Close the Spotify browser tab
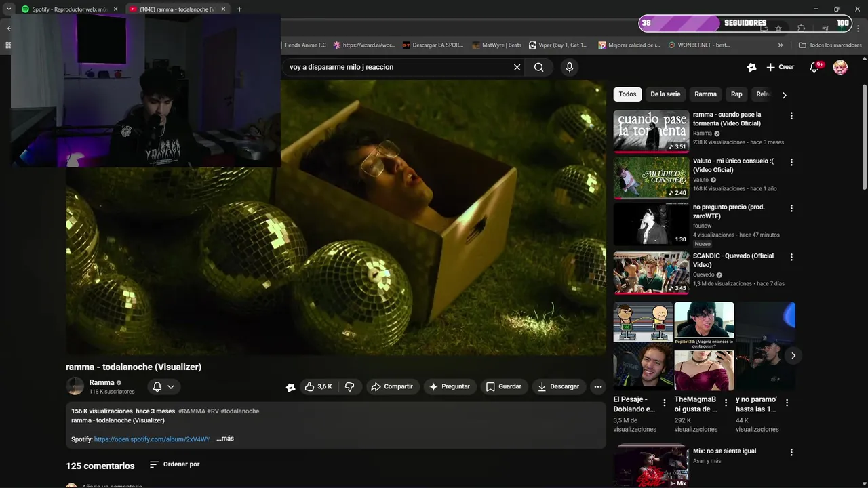The image size is (868, 488). pyautogui.click(x=115, y=9)
